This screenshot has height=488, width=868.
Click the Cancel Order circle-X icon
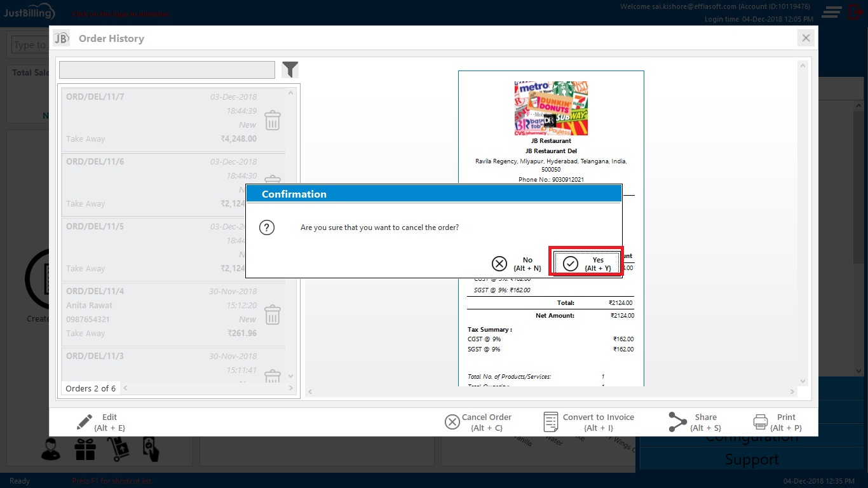click(452, 422)
